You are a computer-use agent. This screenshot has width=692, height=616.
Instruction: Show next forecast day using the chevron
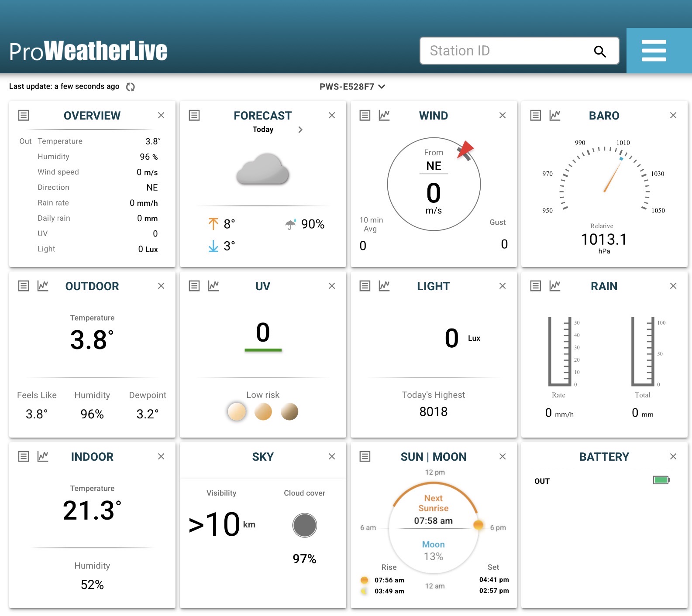tap(300, 130)
